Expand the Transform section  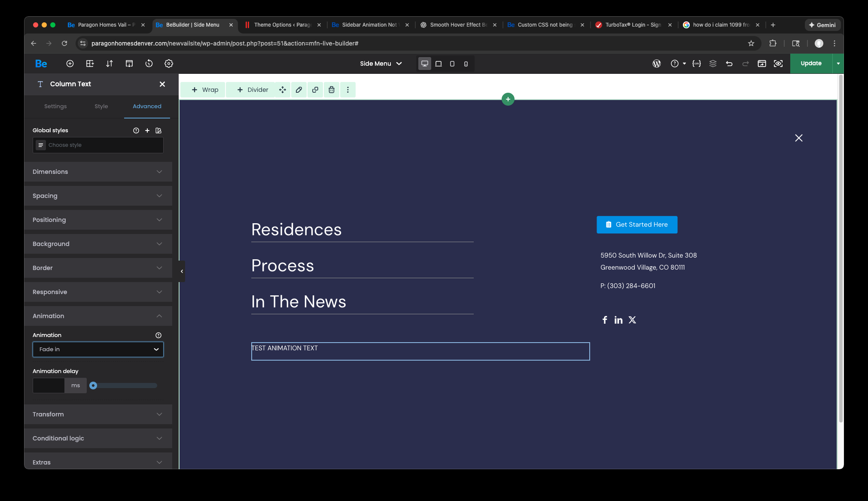point(98,414)
